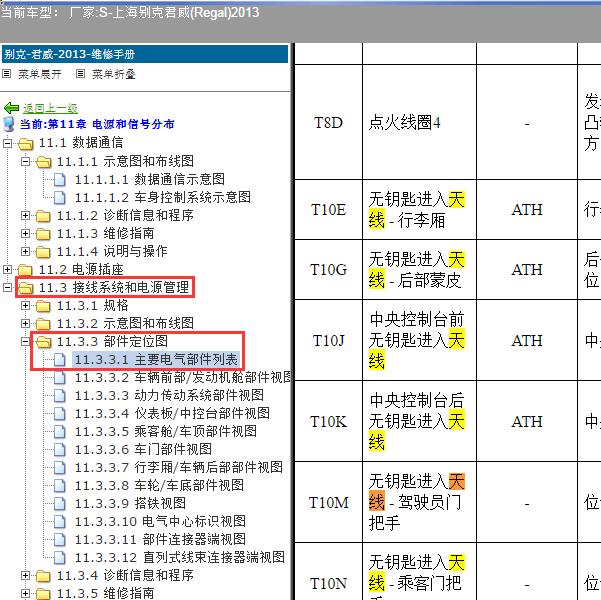Click the icon beside 菜单展开
Viewport: 601px width, 600px height.
click(7, 74)
